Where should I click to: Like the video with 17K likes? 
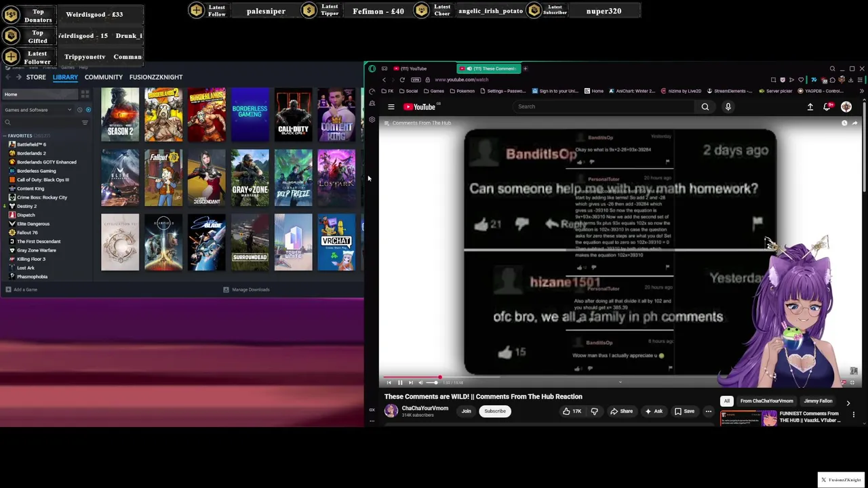click(x=571, y=411)
